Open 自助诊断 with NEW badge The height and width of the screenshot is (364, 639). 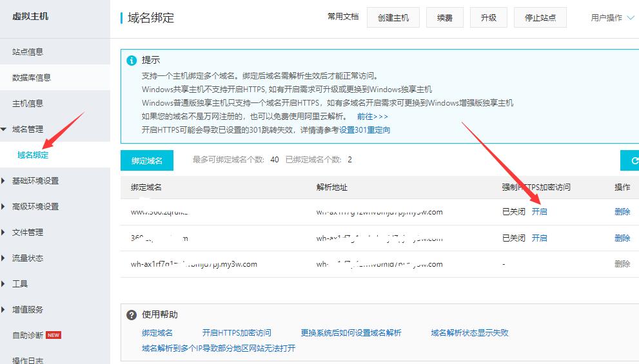[28, 336]
